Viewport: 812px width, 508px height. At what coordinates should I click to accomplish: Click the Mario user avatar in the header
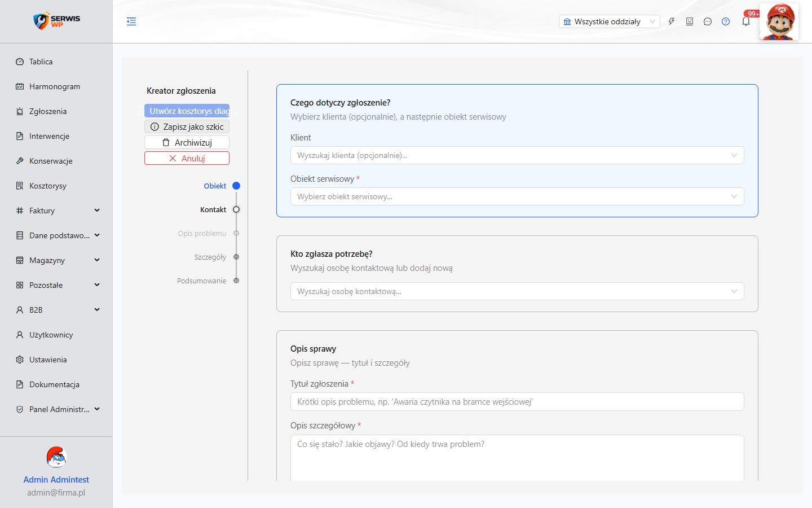click(779, 21)
